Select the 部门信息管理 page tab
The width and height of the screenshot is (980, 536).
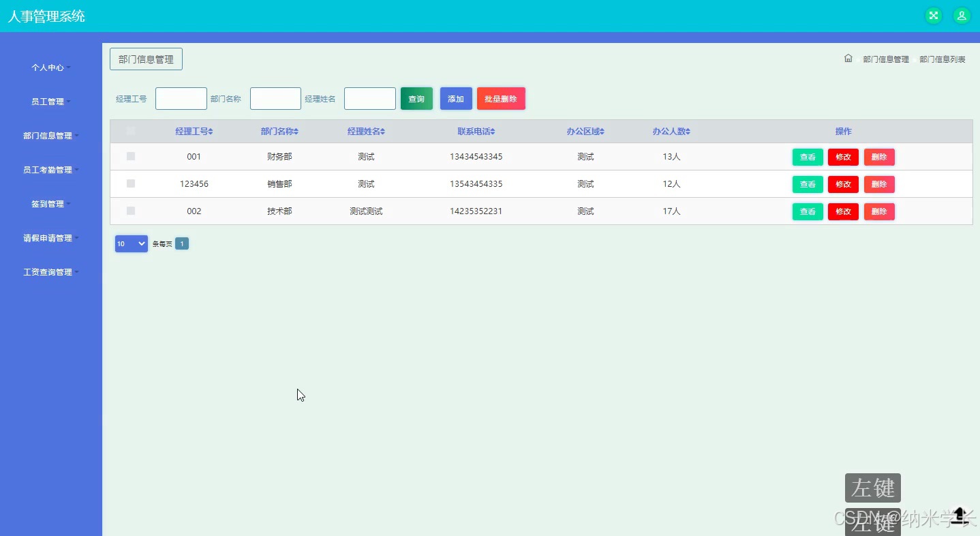pos(146,59)
